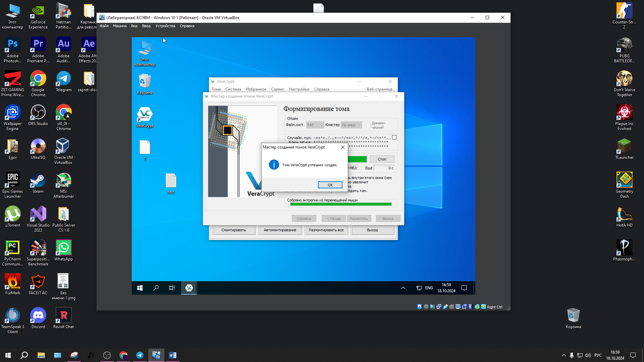644x362 pixels.
Task: Open Visual Studio 2022 desktop shortcut
Action: pos(38,219)
